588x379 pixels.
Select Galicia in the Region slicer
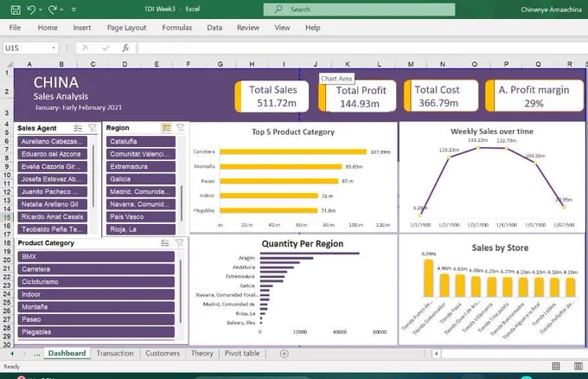click(142, 178)
